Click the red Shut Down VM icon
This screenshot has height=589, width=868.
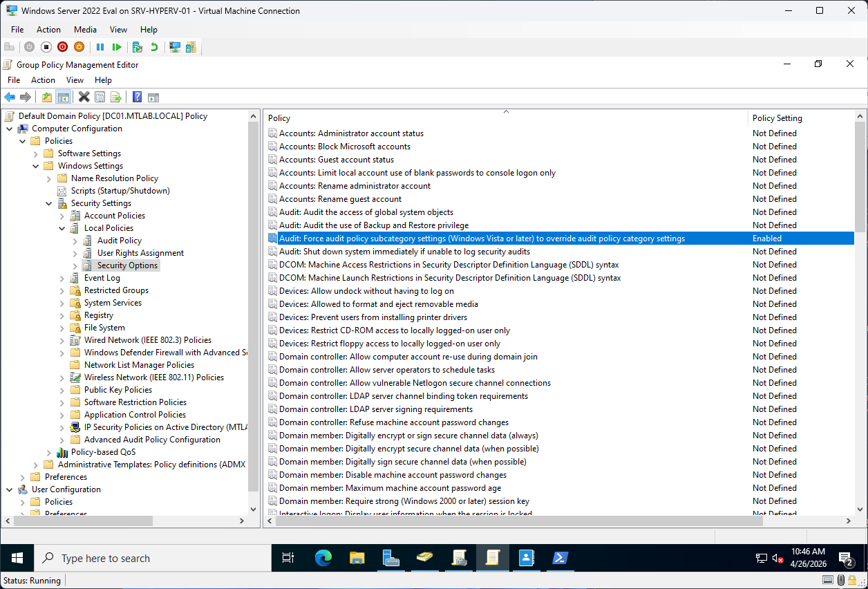[x=62, y=47]
